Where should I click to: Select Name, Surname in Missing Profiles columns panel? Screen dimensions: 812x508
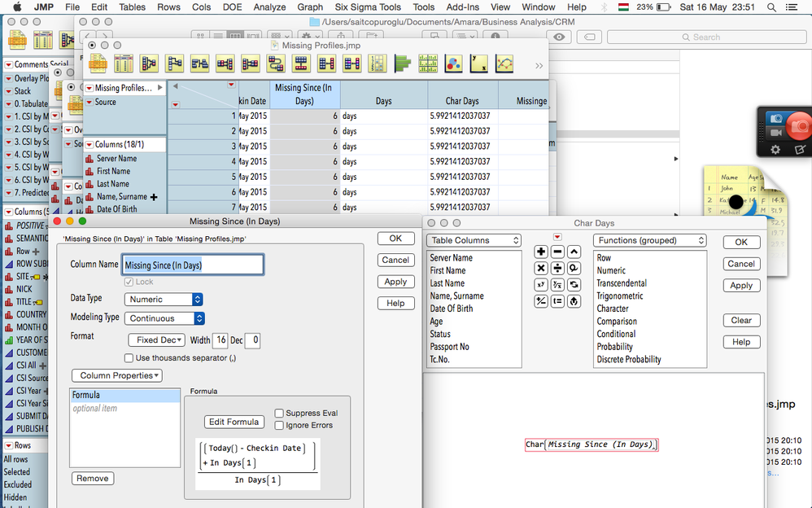(x=122, y=196)
